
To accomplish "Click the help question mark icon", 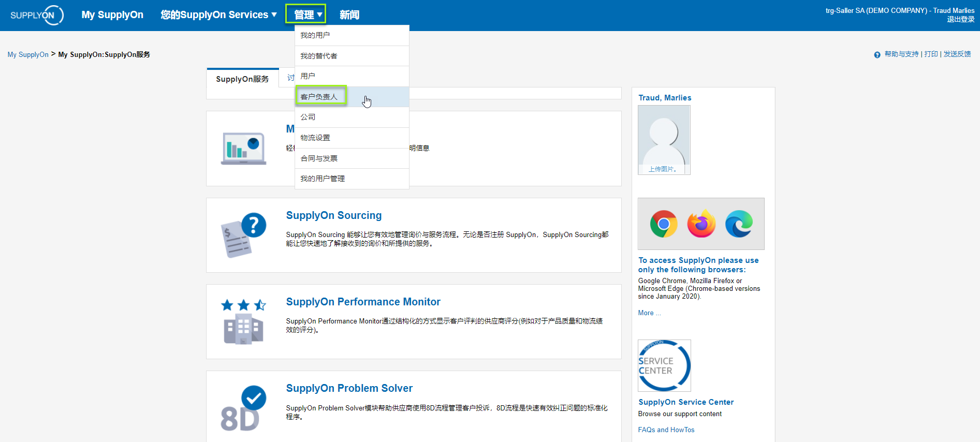I will tap(877, 54).
